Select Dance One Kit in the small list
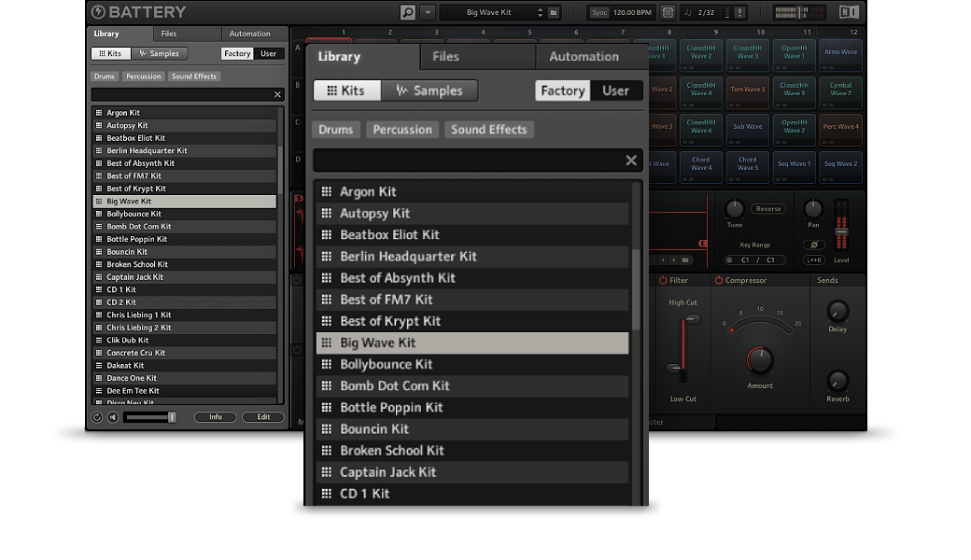Screen dimensions: 971x560 point(185,378)
